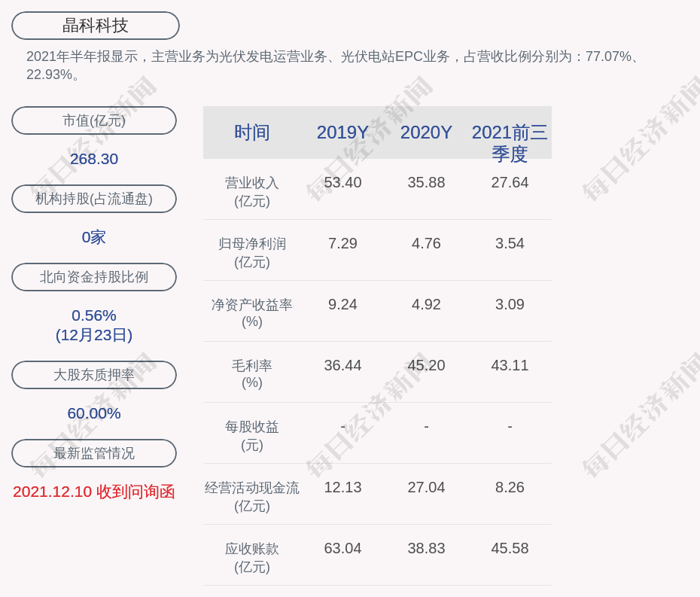Click the 0.56% northbound holding value

coord(94,315)
